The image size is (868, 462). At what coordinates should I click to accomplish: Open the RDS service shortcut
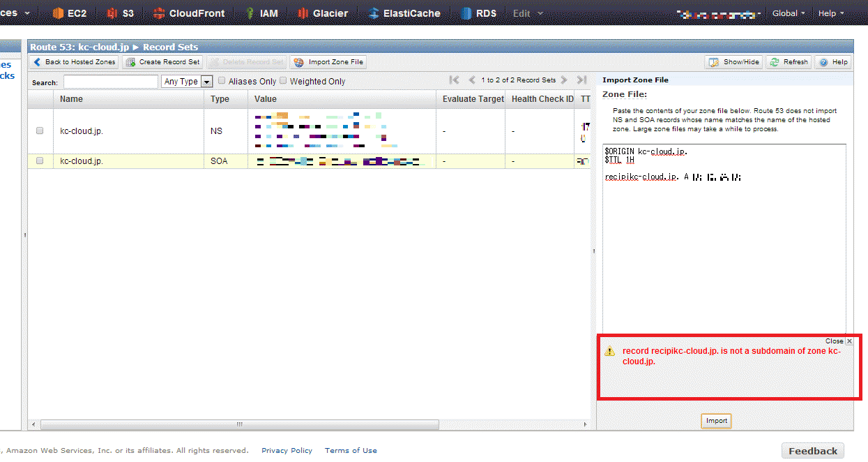pos(479,13)
